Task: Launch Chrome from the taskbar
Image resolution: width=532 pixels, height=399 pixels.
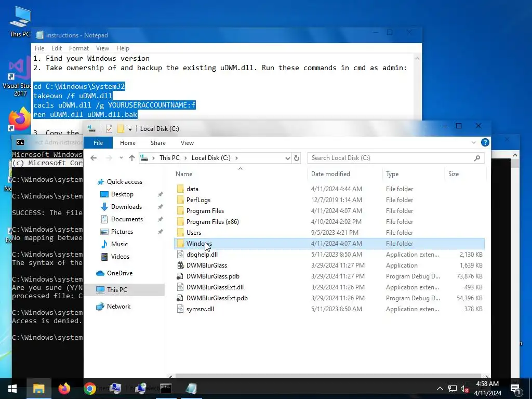Action: click(x=89, y=389)
